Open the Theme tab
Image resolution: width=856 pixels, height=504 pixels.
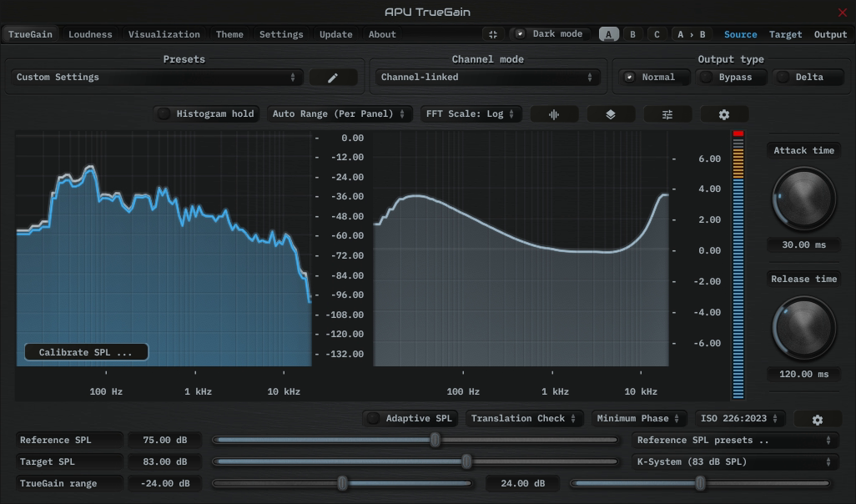229,34
